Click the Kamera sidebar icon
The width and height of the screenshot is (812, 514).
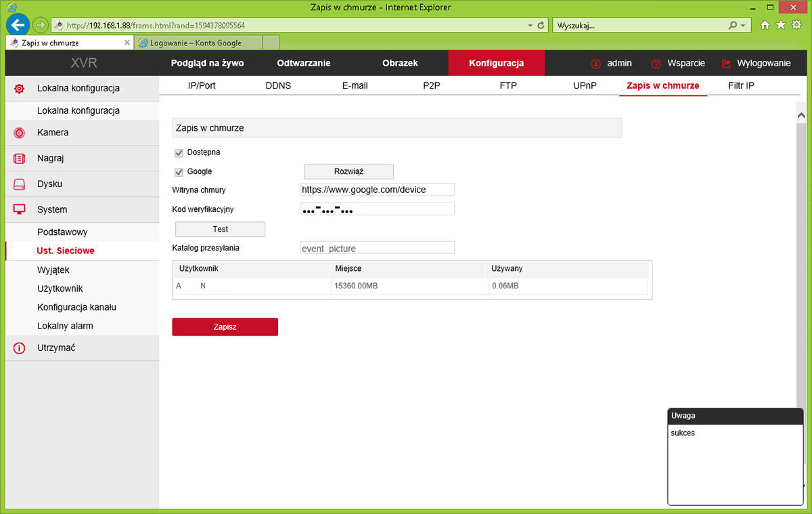coord(20,133)
